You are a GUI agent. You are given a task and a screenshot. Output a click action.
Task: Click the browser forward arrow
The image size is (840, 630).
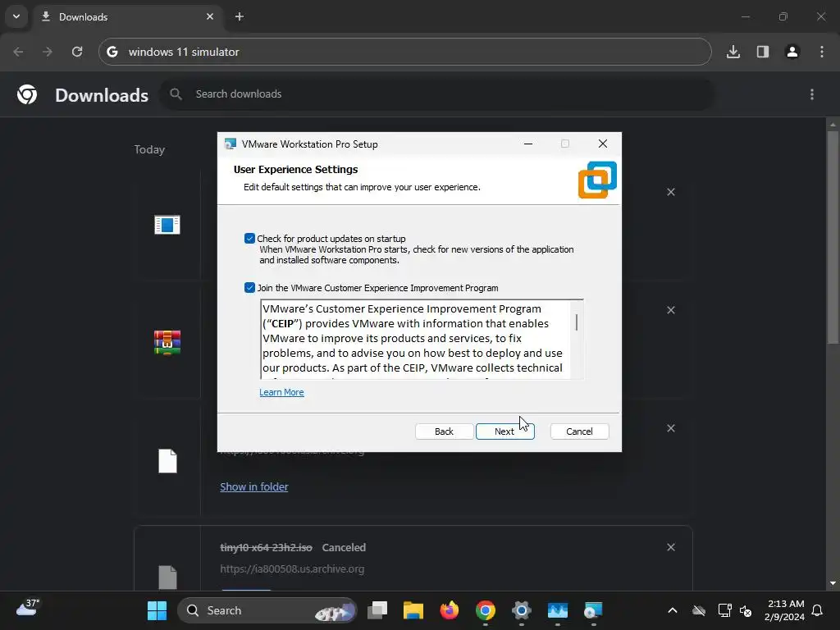click(48, 52)
